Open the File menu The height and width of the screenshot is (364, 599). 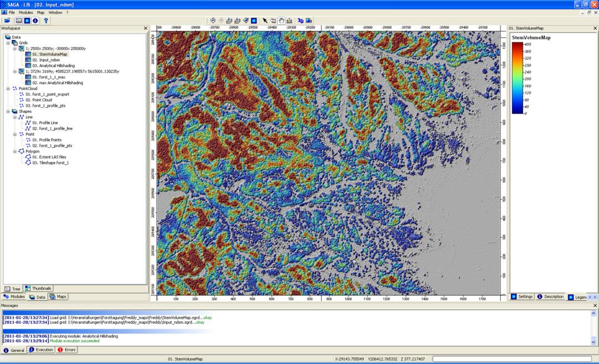pyautogui.click(x=12, y=13)
